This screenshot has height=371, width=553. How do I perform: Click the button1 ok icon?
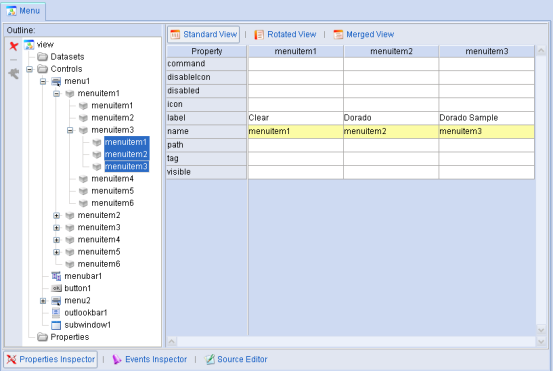coord(56,288)
